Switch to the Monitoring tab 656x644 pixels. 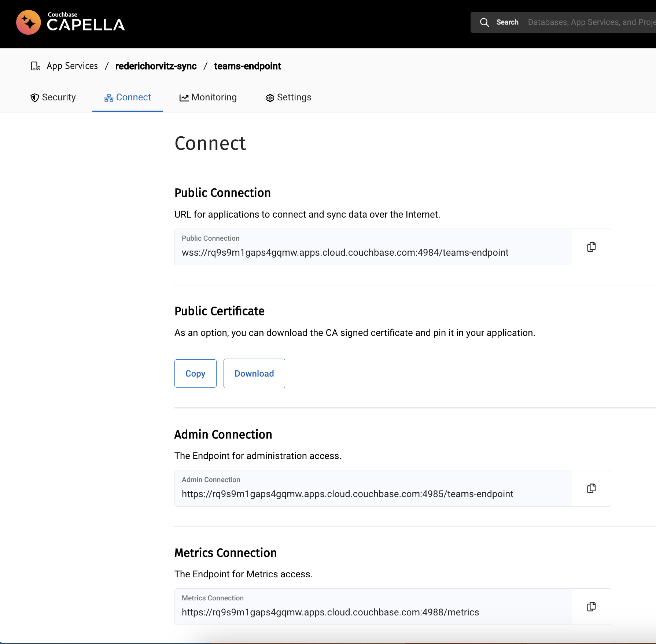(214, 97)
